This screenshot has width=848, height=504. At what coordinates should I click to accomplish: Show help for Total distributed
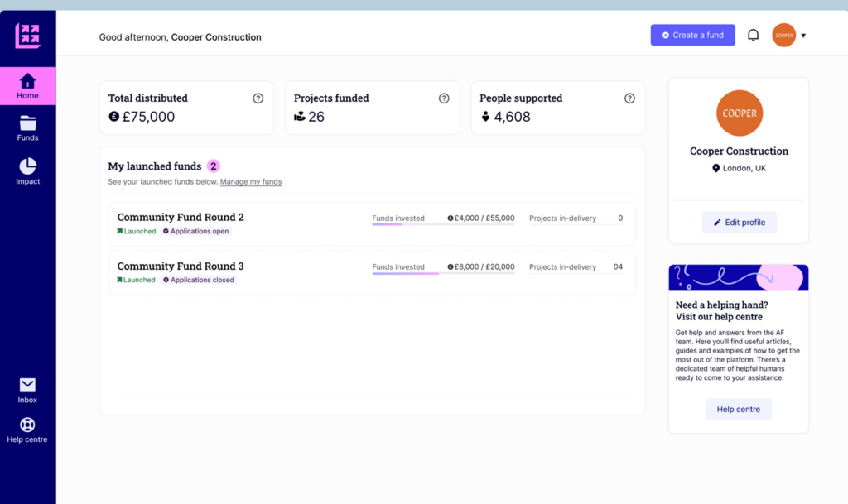pos(258,98)
